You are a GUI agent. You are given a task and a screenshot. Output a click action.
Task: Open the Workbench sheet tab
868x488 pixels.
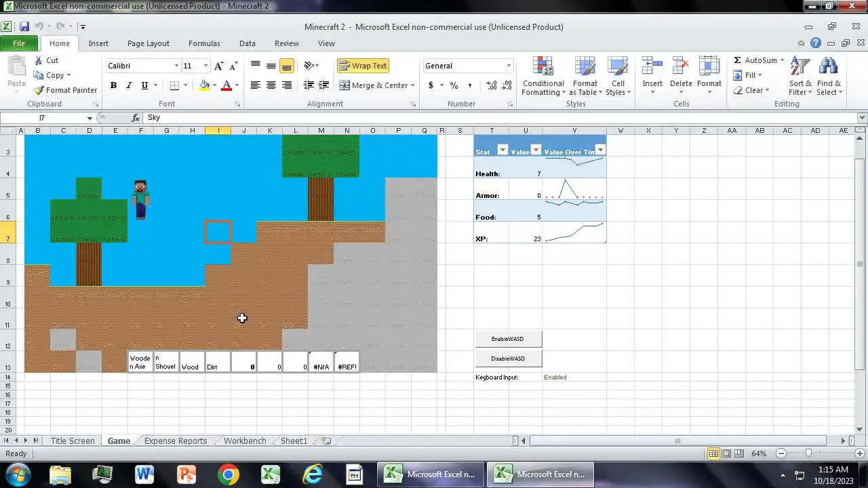[245, 441]
